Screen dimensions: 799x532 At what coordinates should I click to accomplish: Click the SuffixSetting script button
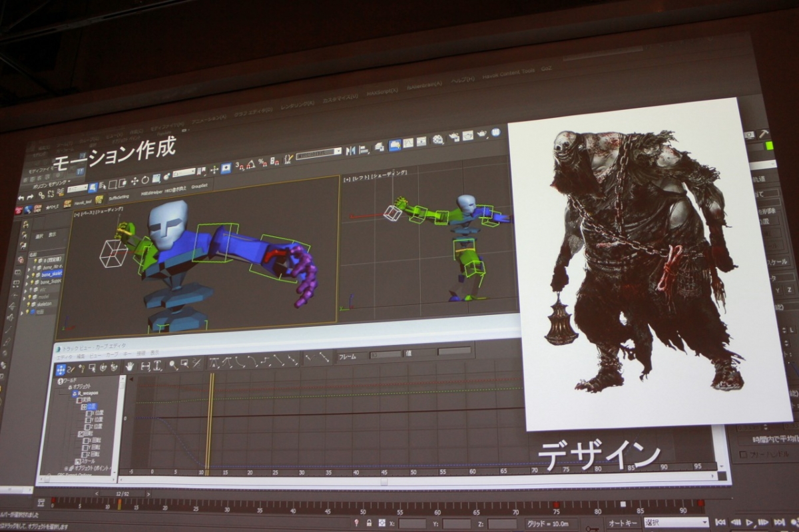(119, 197)
